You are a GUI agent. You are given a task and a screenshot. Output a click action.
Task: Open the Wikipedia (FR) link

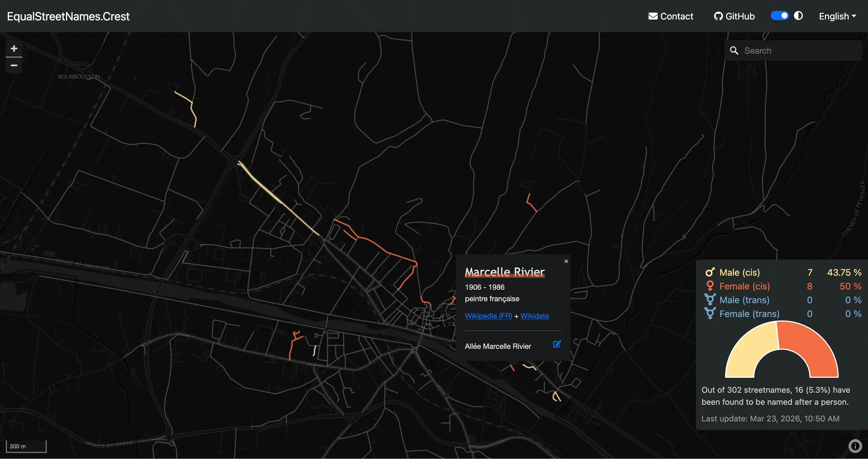(488, 316)
